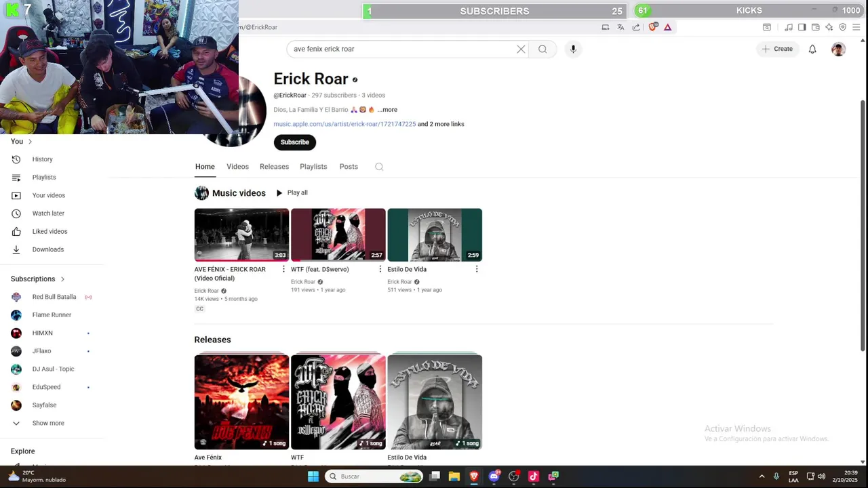This screenshot has height=488, width=868.
Task: Open Estilo De Vida video thumbnail
Action: (x=435, y=235)
